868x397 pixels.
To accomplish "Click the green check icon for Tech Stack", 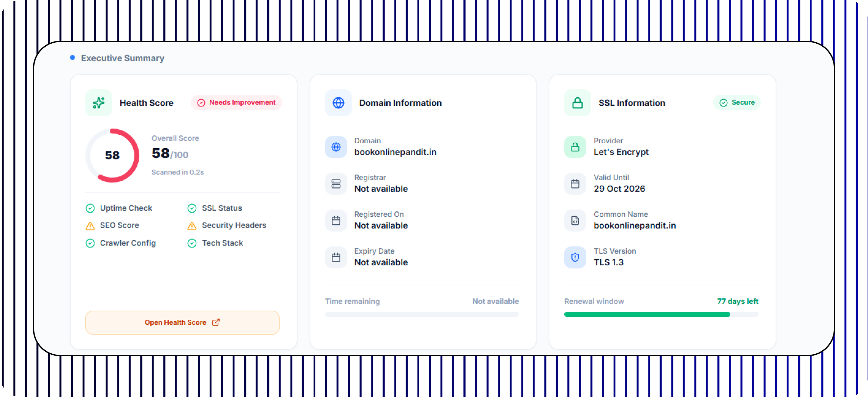I will (192, 243).
